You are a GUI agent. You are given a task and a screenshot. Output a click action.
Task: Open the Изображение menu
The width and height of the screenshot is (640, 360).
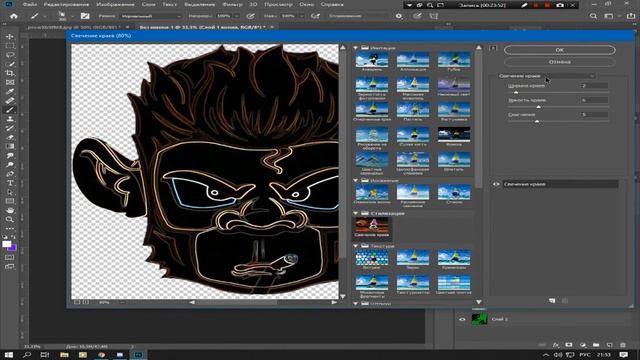click(x=116, y=4)
